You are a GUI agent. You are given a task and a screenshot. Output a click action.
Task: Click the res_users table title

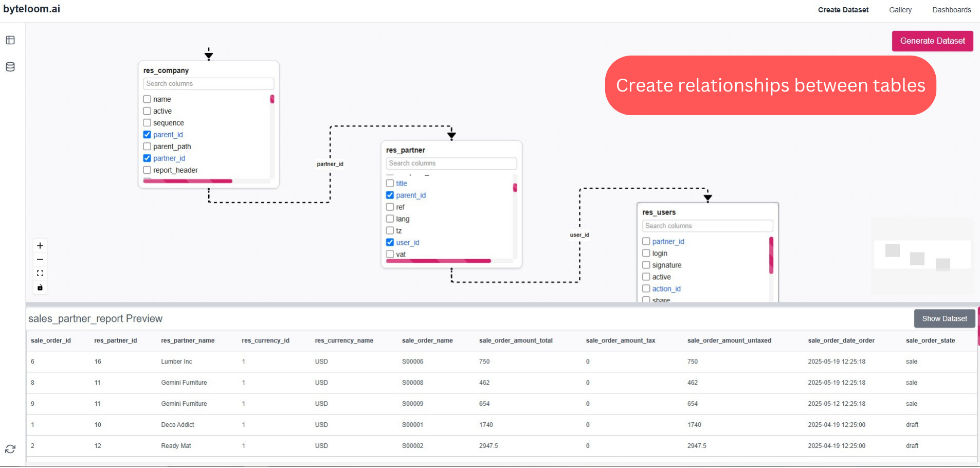pos(659,212)
